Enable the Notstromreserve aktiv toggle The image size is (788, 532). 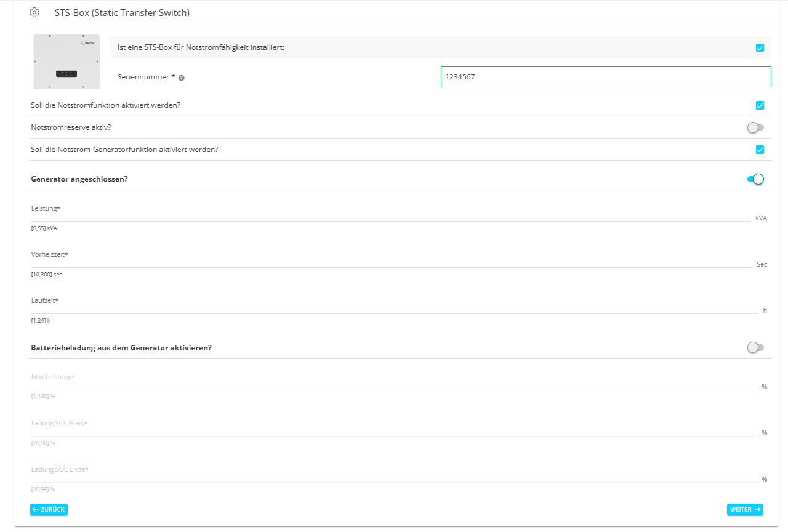(x=755, y=127)
